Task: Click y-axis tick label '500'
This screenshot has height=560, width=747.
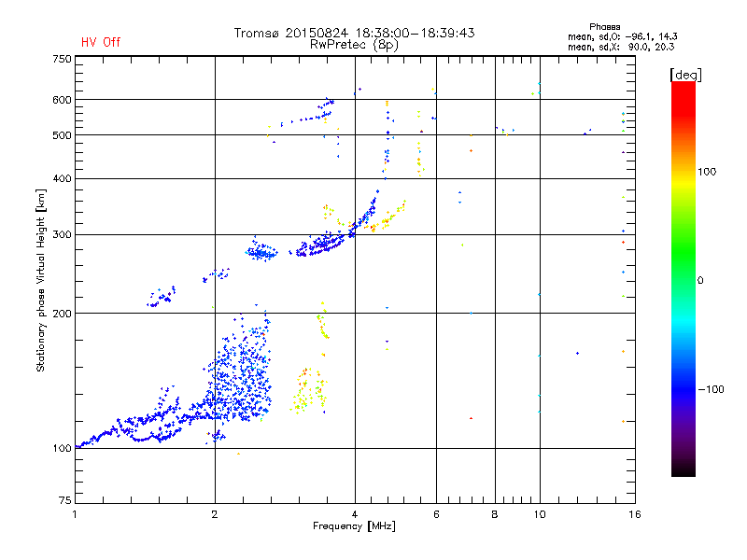Action: click(x=63, y=135)
